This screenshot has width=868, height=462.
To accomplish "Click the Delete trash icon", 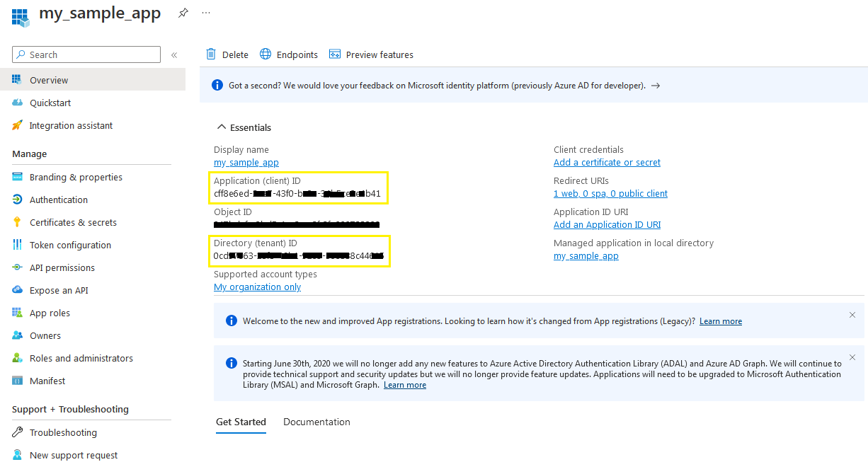I will pyautogui.click(x=211, y=54).
